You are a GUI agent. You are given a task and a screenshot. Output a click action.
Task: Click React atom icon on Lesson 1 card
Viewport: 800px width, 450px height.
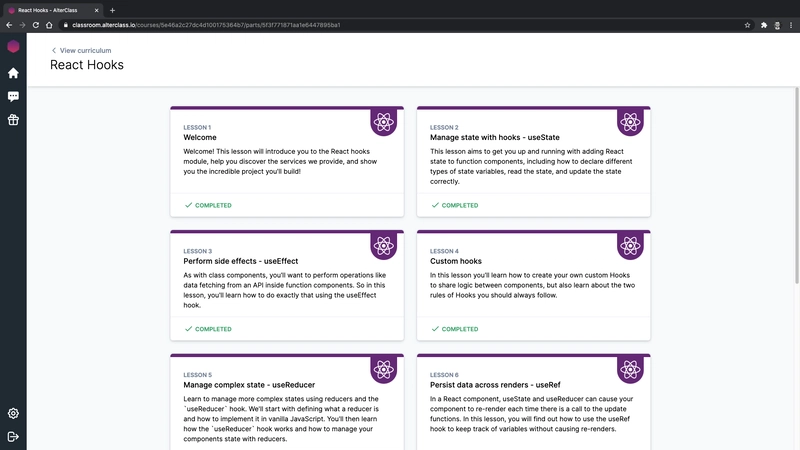pos(384,122)
